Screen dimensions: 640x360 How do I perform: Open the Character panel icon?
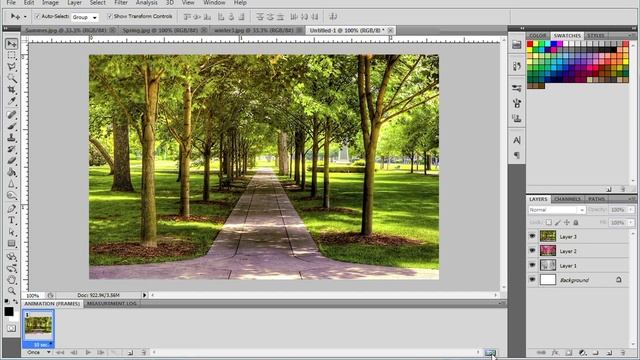pos(517,140)
